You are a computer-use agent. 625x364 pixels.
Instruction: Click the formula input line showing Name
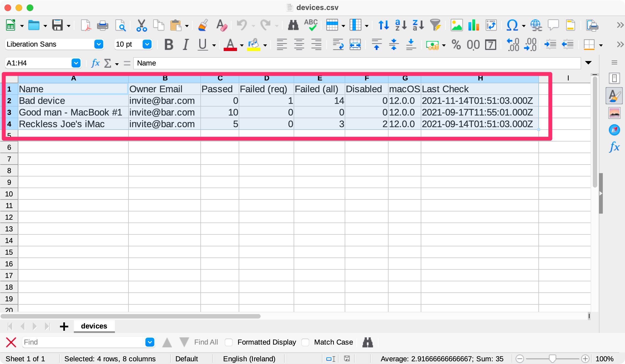click(357, 63)
